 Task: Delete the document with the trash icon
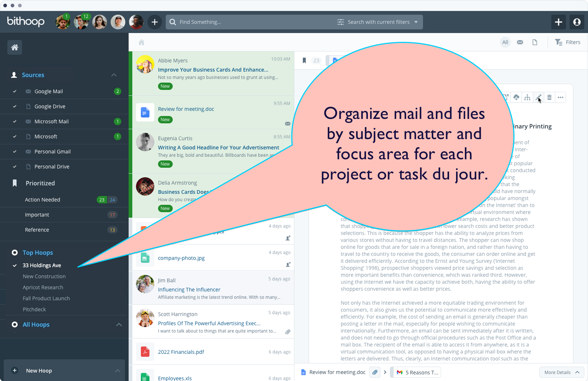549,97
